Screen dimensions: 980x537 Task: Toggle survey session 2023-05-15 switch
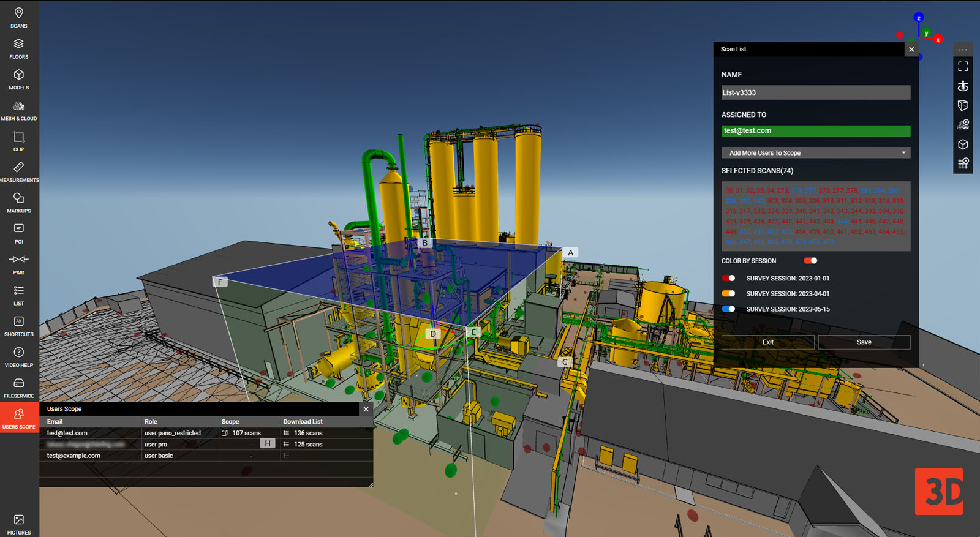[728, 309]
